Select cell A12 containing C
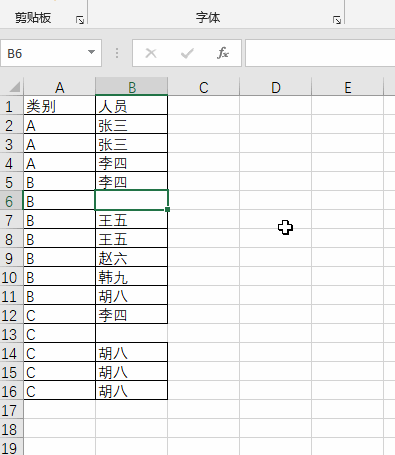 tap(60, 315)
